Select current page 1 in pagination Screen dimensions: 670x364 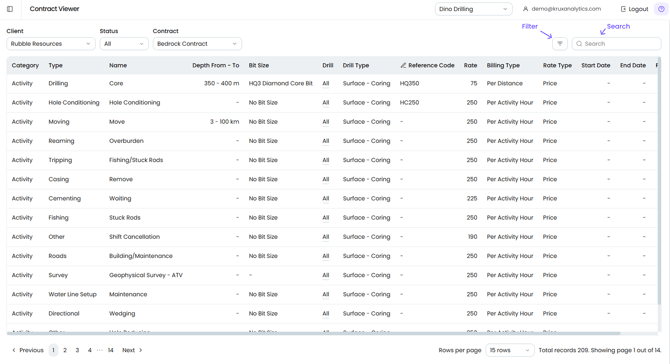pyautogui.click(x=53, y=350)
